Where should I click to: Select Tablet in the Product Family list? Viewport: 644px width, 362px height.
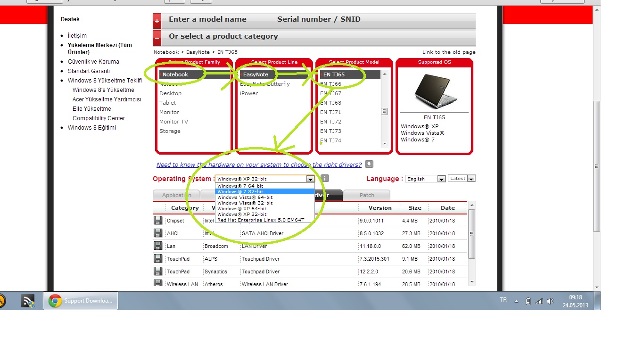tap(167, 103)
